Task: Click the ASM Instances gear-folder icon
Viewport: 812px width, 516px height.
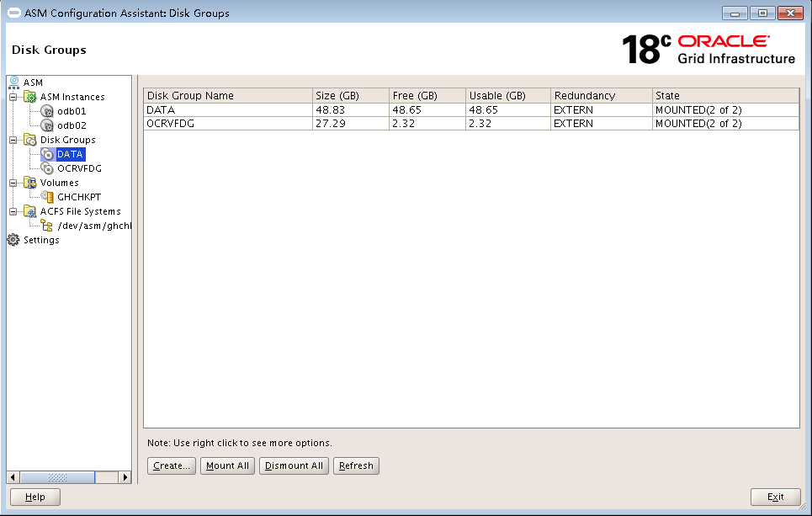Action: (x=29, y=97)
